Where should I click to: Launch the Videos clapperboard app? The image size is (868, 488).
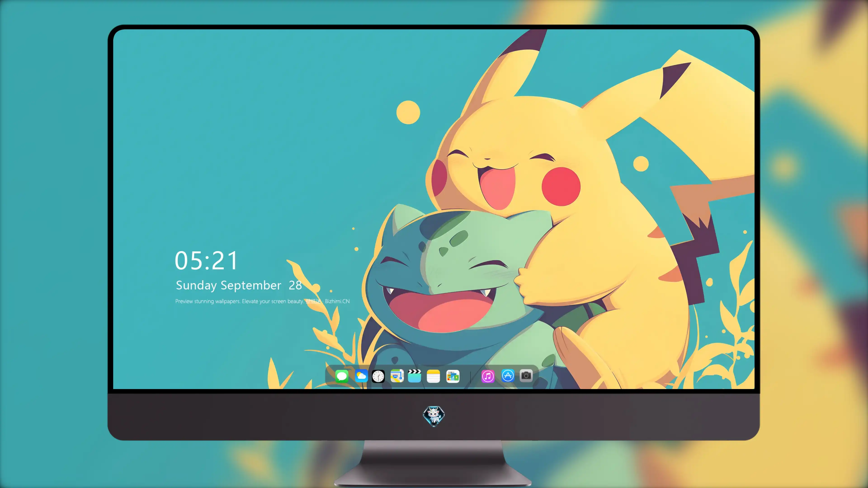(415, 376)
